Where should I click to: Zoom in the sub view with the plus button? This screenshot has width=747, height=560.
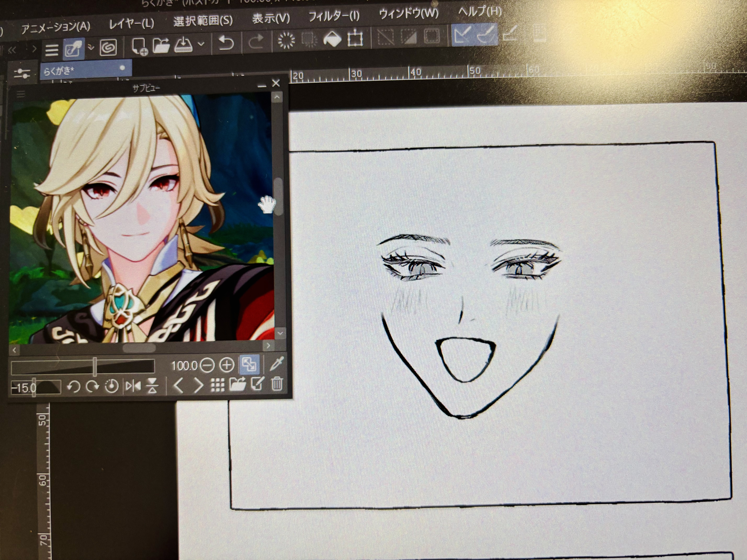pyautogui.click(x=227, y=365)
